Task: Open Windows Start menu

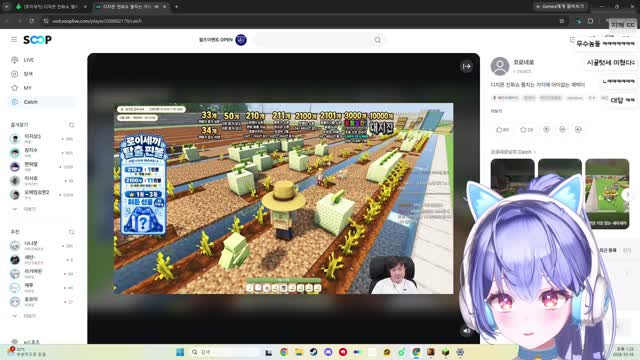Action: tap(180, 352)
